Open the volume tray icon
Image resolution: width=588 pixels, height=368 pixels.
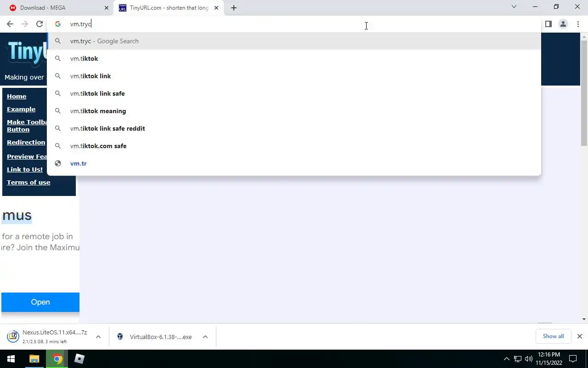tap(529, 359)
